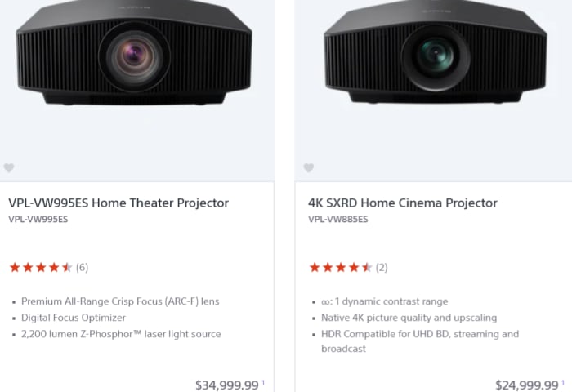Click the 2,200 lumen Z-Phosphor laser bullet
Screen dimensions: 572x392
[121, 334]
